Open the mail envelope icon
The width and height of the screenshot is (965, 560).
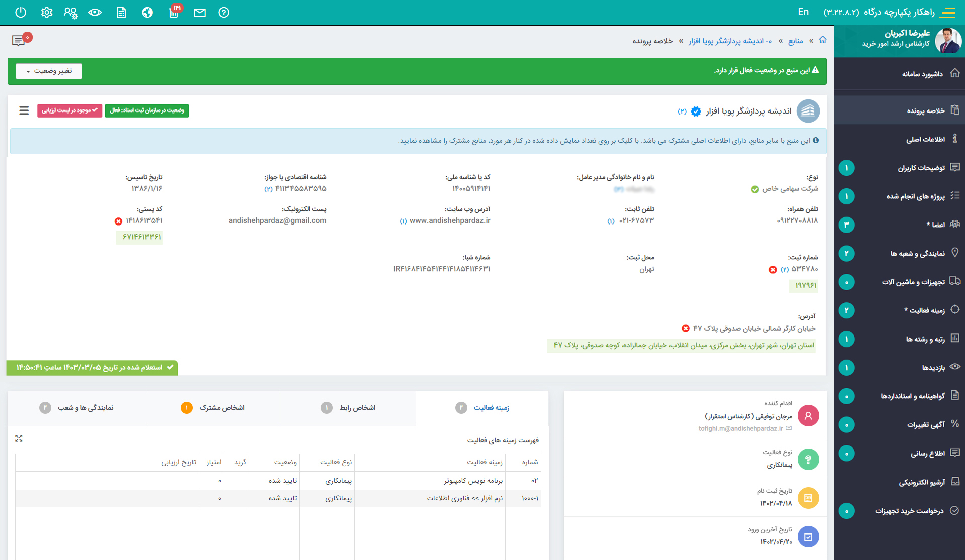(200, 13)
